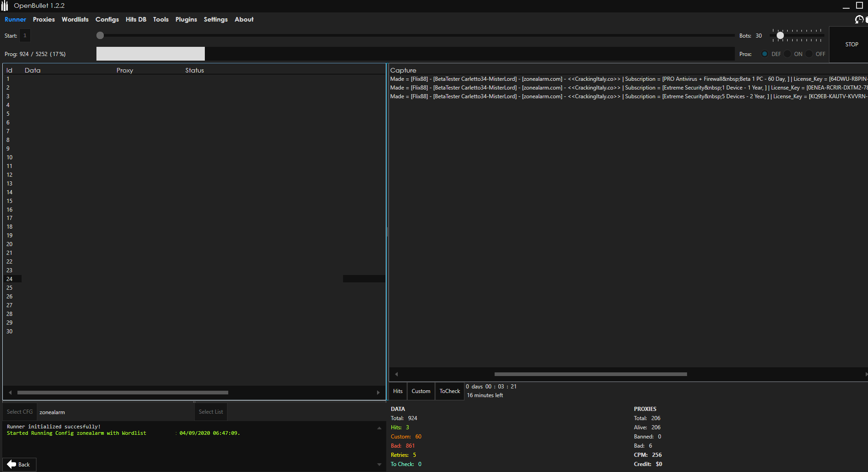Image resolution: width=868 pixels, height=472 pixels.
Task: Click the Data column header
Action: (33, 70)
